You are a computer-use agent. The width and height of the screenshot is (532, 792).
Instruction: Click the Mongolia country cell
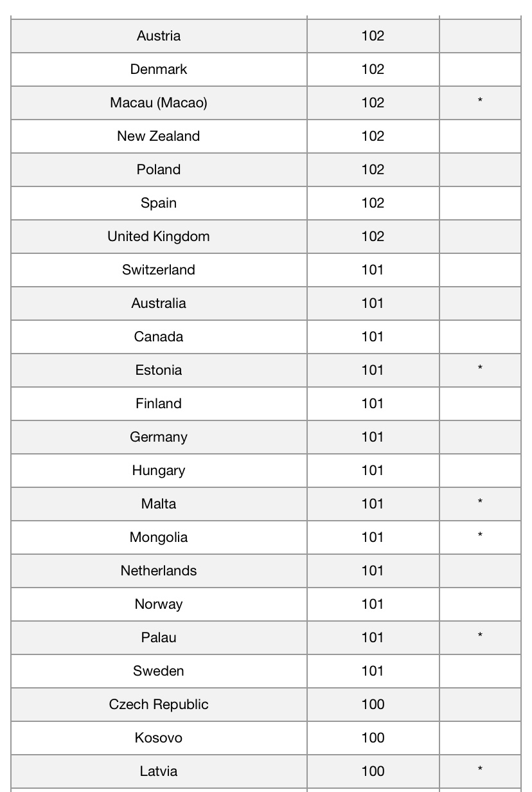click(x=159, y=537)
